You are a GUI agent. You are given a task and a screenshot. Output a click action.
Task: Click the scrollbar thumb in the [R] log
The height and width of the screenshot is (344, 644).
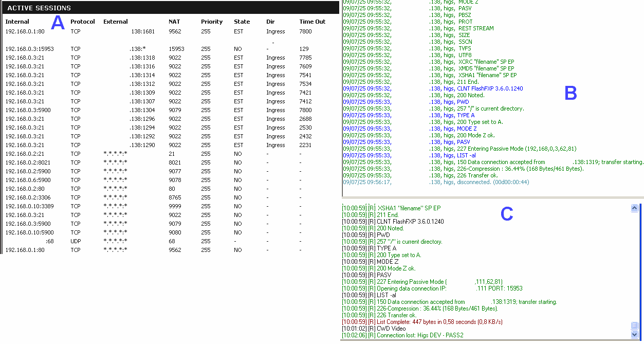pos(635,326)
